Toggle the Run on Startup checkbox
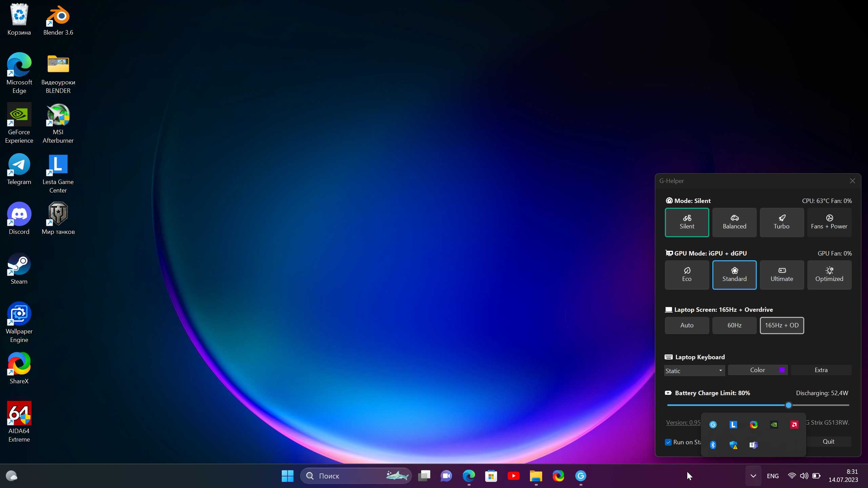This screenshot has width=868, height=488. tap(668, 442)
